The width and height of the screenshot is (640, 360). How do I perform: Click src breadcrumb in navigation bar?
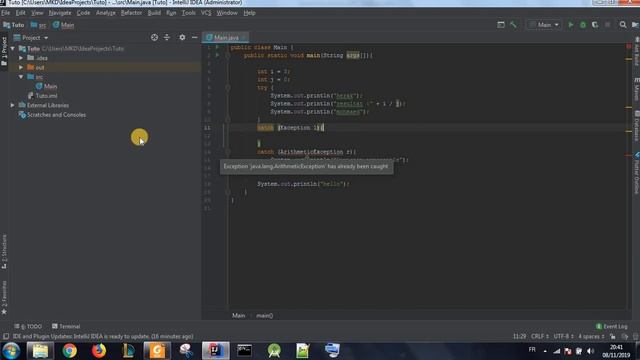tap(39, 25)
